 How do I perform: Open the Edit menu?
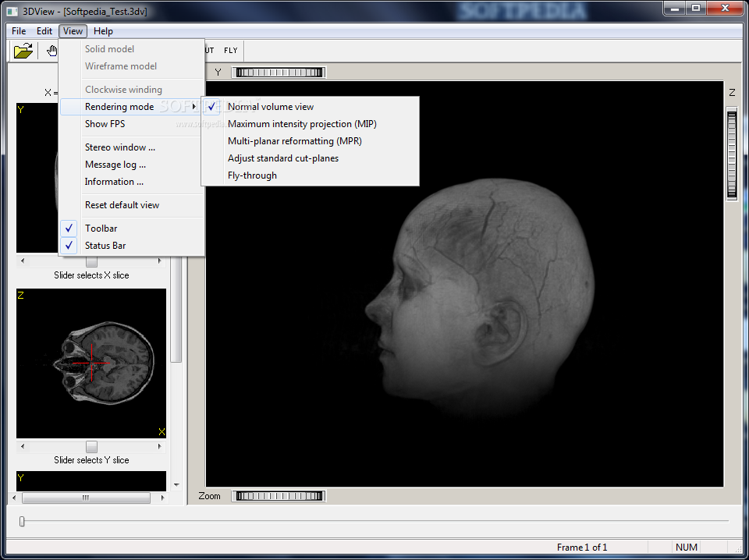[44, 31]
